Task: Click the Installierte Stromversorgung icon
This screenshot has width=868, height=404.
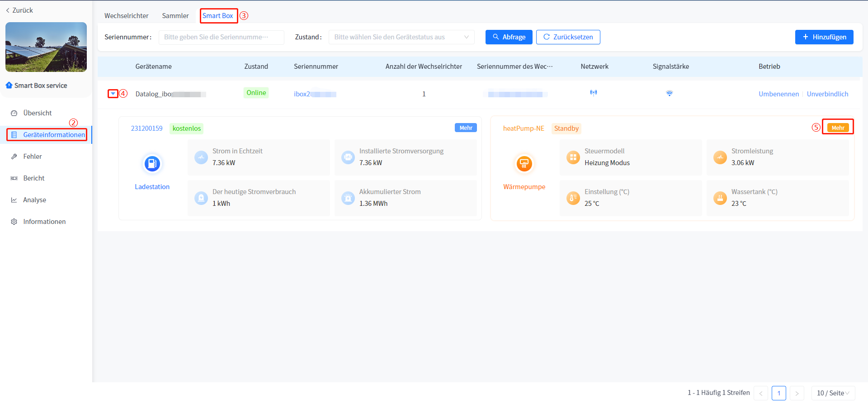Action: [x=348, y=157]
